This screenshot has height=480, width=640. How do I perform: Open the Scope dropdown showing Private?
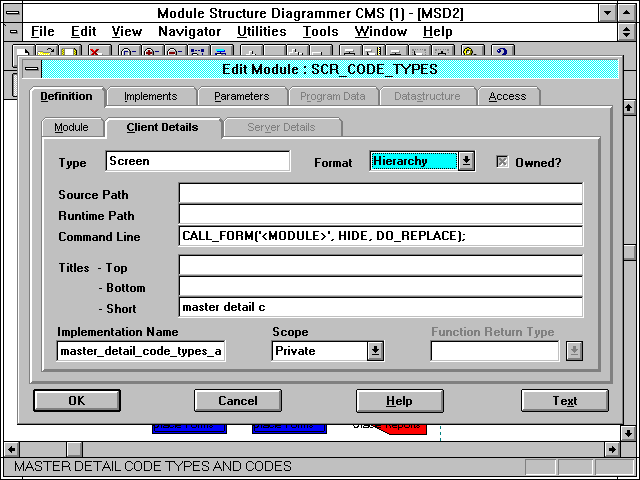[375, 351]
